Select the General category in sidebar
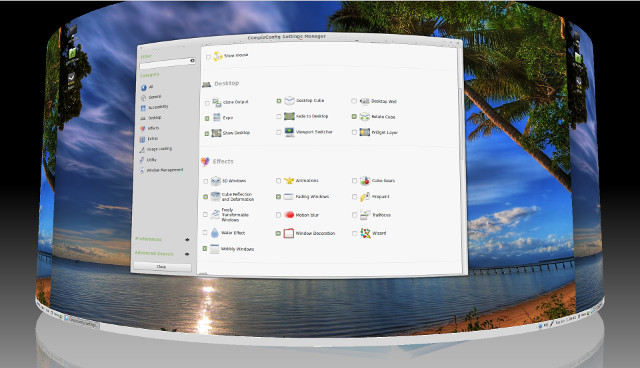Screen dimensions: 640x368 [151, 98]
